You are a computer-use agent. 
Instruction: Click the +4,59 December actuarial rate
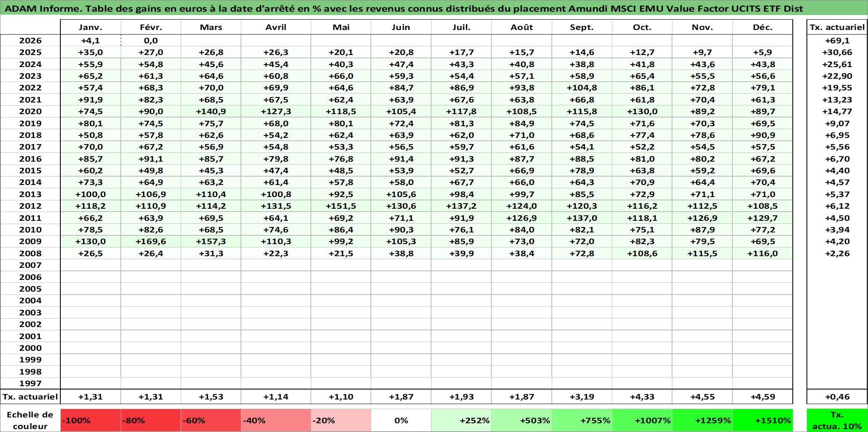coord(763,397)
